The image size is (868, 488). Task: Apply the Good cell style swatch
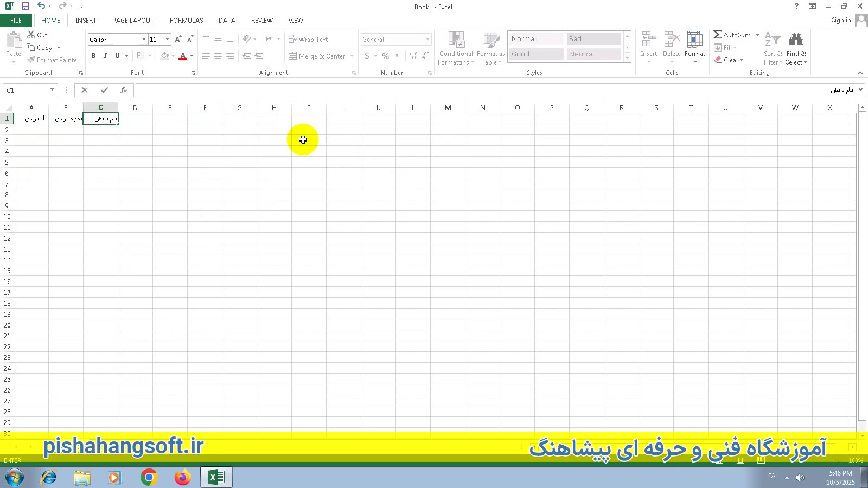536,54
